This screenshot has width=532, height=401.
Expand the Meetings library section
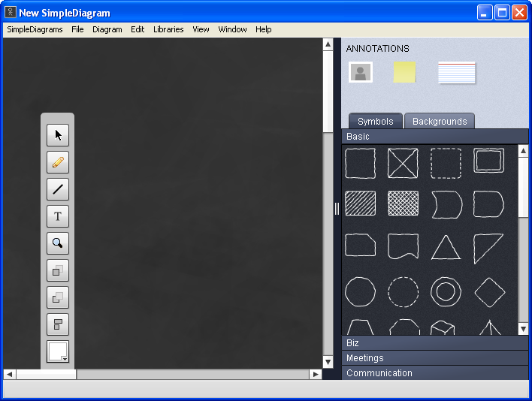click(435, 358)
